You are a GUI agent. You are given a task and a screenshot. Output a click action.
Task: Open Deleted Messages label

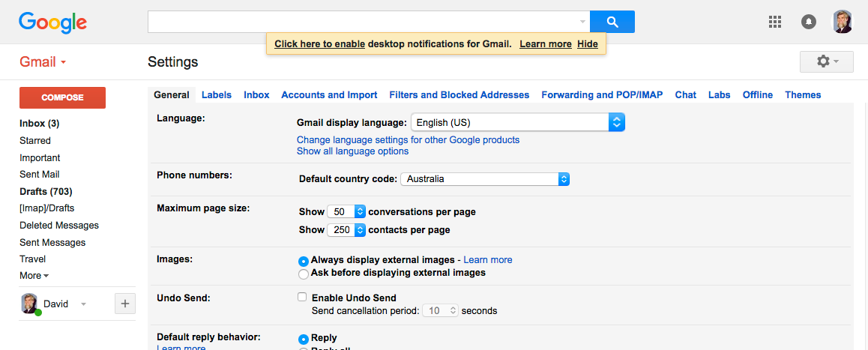pos(59,226)
